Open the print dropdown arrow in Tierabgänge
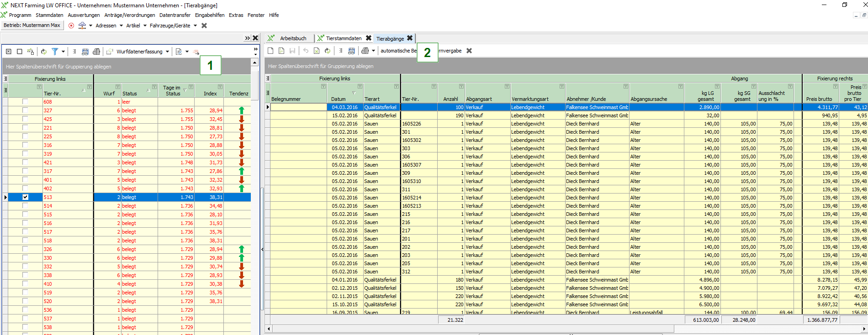Screen dimensions: 868x335 373,51
